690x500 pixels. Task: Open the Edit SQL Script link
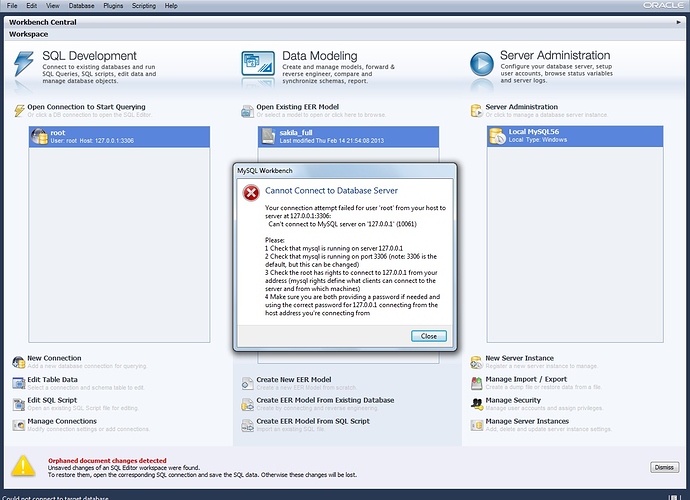[x=52, y=400]
